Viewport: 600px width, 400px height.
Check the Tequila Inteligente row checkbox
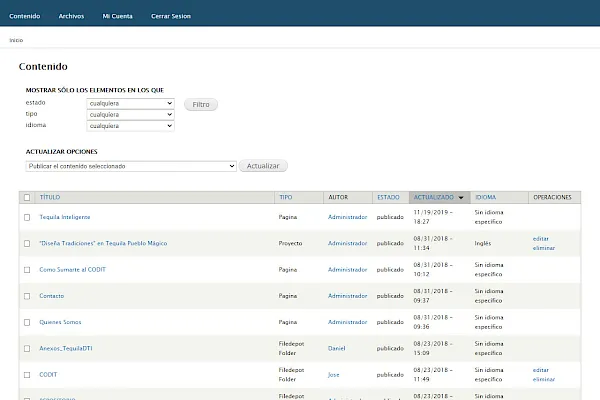[27, 217]
